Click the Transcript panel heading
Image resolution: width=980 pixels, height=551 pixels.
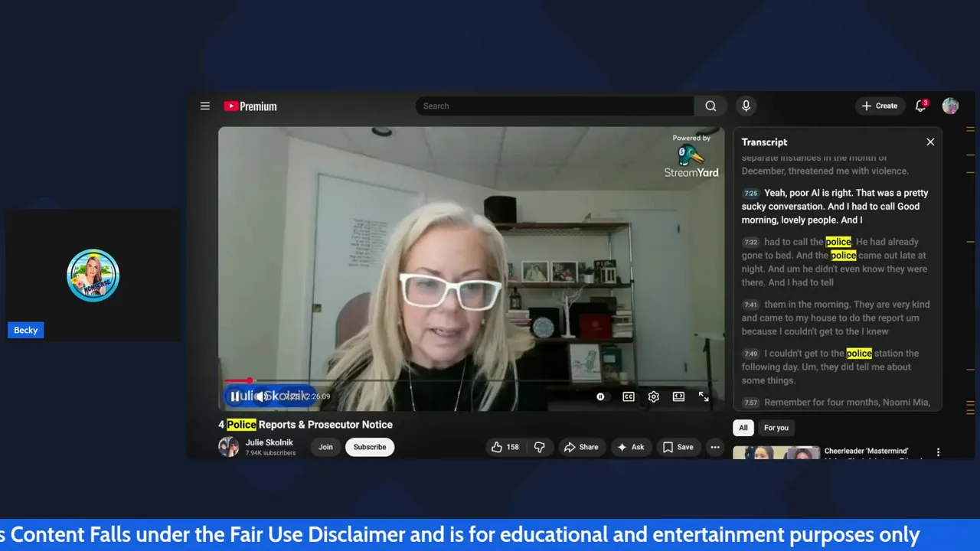pos(764,142)
